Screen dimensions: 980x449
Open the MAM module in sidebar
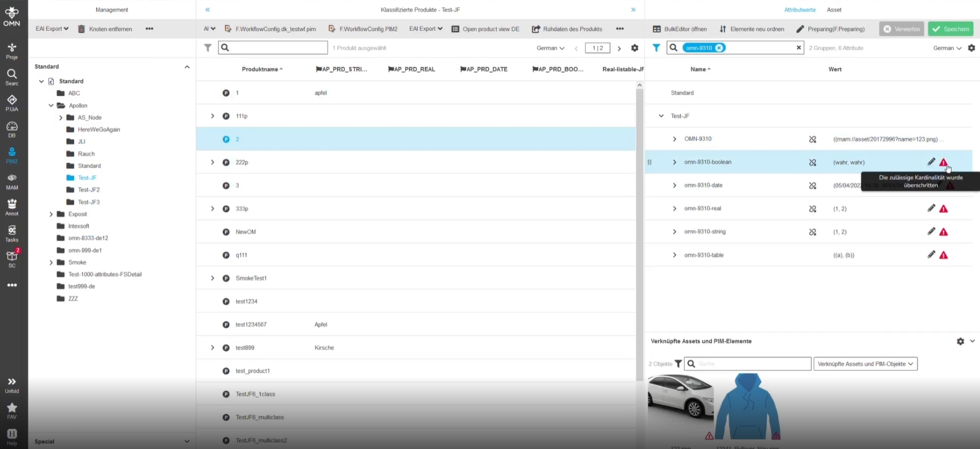(x=12, y=181)
